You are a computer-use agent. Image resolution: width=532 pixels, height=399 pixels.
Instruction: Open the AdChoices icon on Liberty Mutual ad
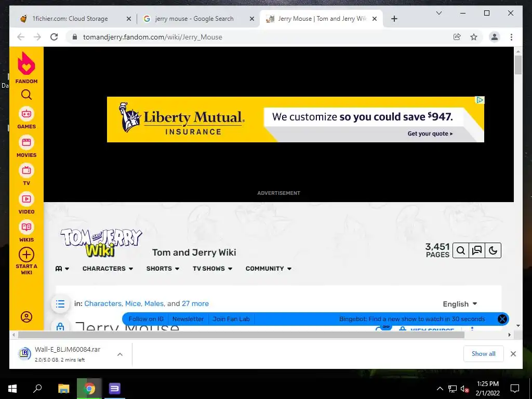point(480,100)
